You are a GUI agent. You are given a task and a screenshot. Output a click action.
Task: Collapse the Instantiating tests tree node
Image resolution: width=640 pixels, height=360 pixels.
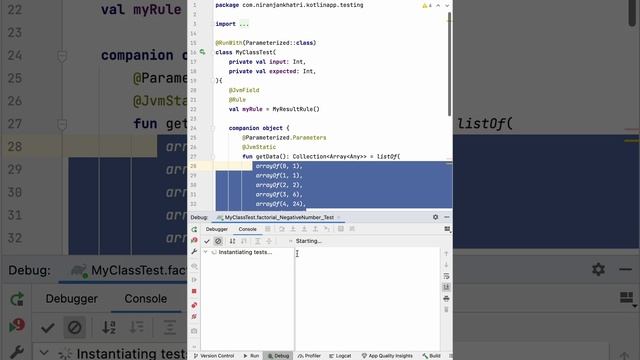coord(206,252)
